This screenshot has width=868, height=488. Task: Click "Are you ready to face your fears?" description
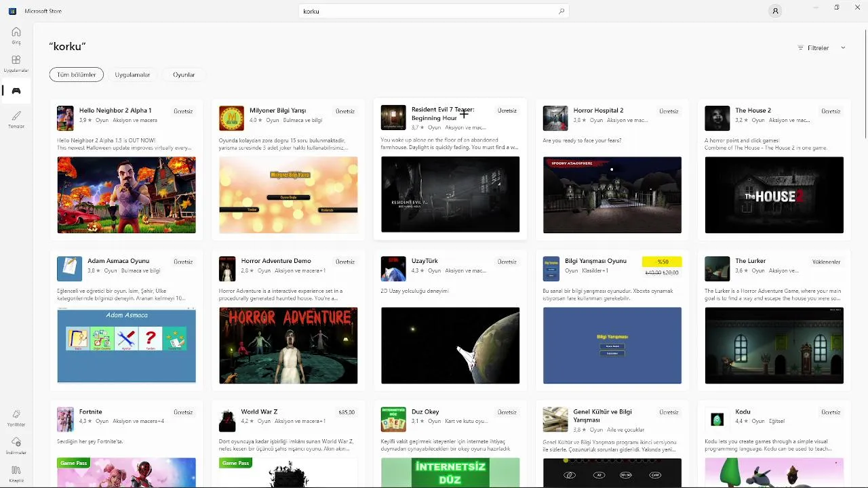pos(583,141)
